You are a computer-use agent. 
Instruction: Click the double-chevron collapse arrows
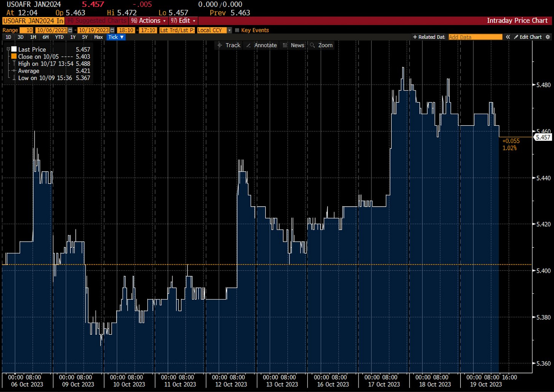[508, 37]
